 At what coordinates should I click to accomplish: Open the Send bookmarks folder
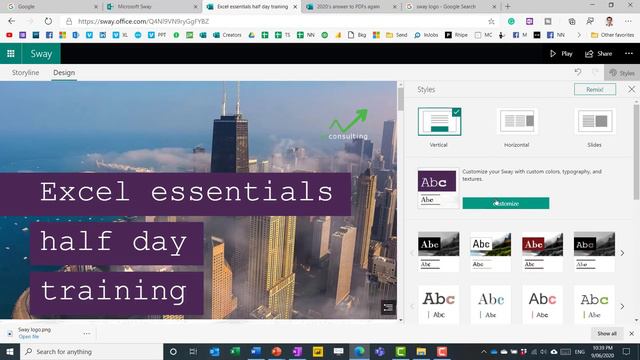pyautogui.click(x=397, y=35)
